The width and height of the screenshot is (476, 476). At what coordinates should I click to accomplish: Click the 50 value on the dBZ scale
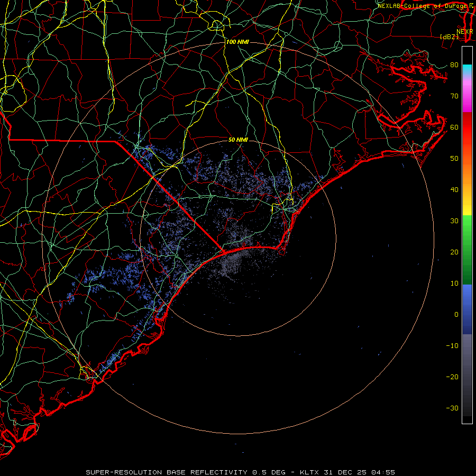tap(454, 159)
